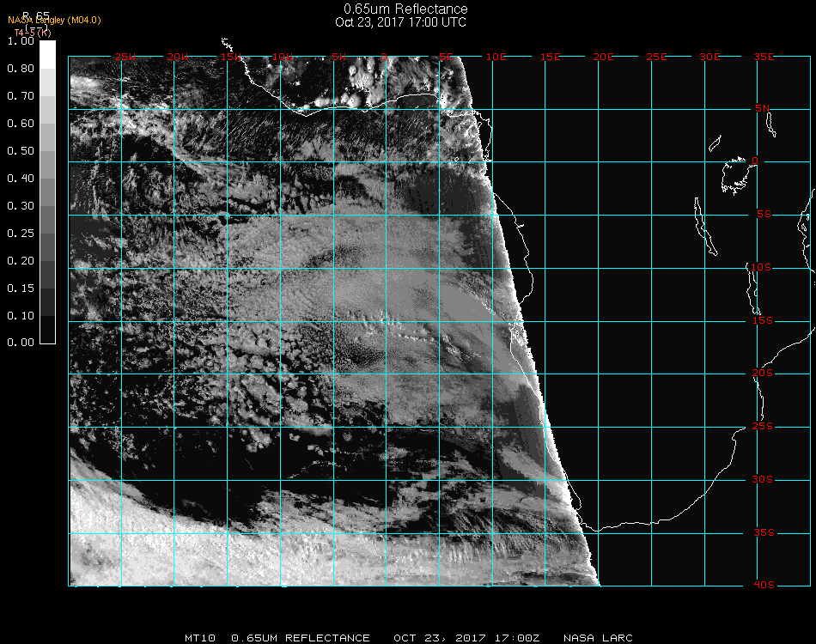
Task: Select the 20S latitude label
Action: click(x=763, y=374)
